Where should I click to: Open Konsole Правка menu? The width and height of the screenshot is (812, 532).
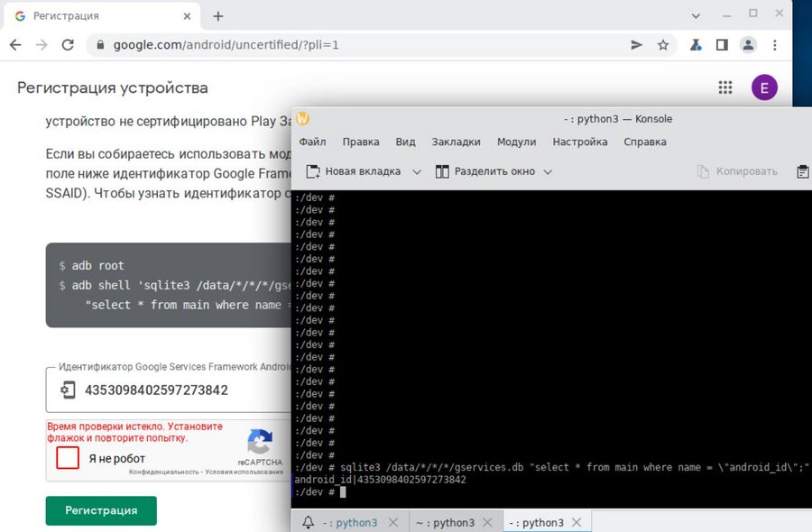tap(360, 142)
